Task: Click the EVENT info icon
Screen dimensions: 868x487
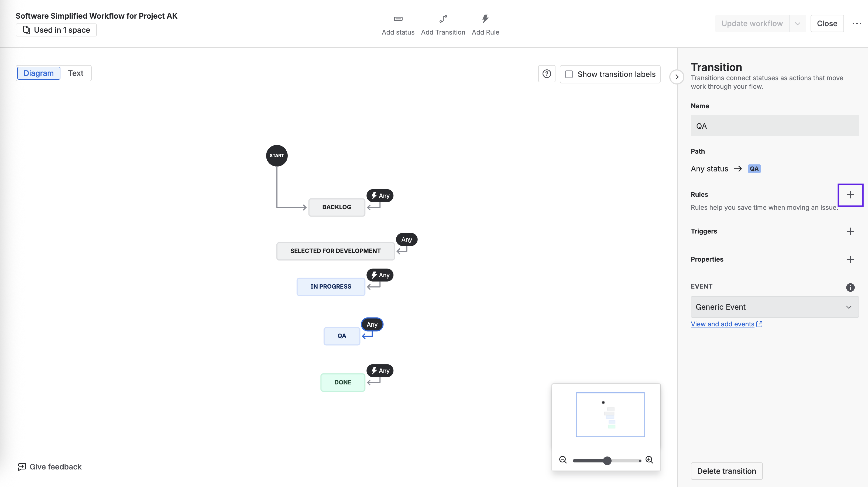Action: (x=850, y=287)
